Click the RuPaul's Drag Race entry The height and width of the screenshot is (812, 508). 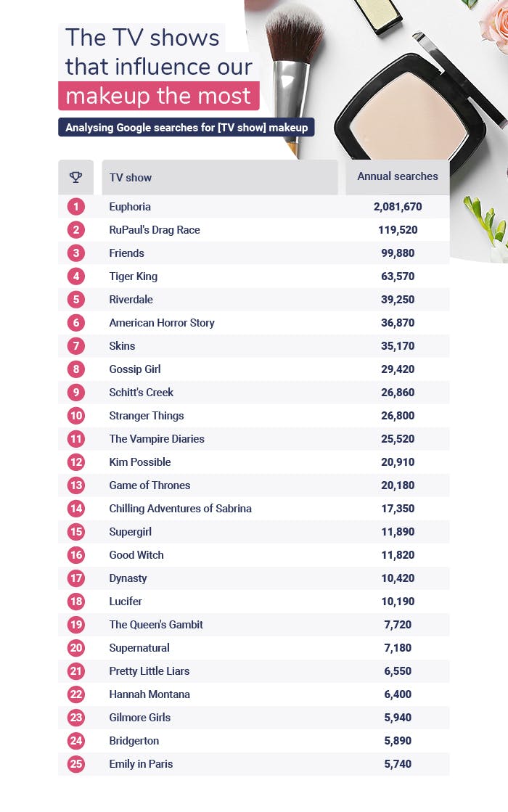click(155, 230)
